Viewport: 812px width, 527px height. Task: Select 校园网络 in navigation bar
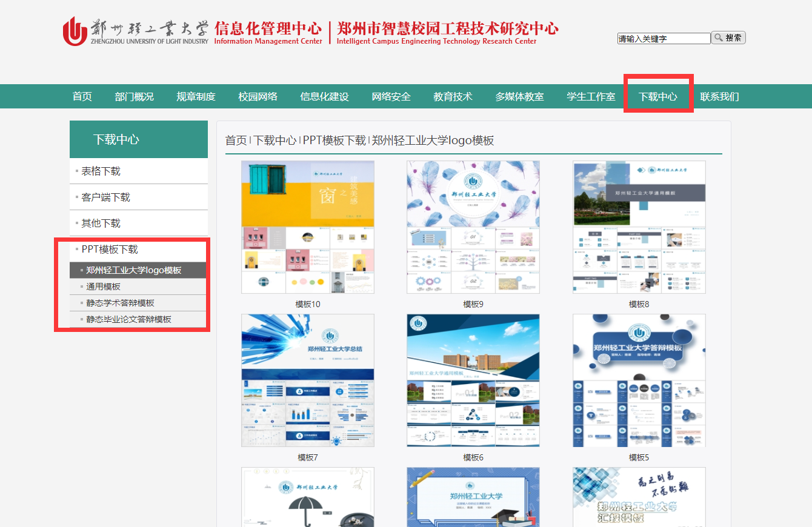258,96
